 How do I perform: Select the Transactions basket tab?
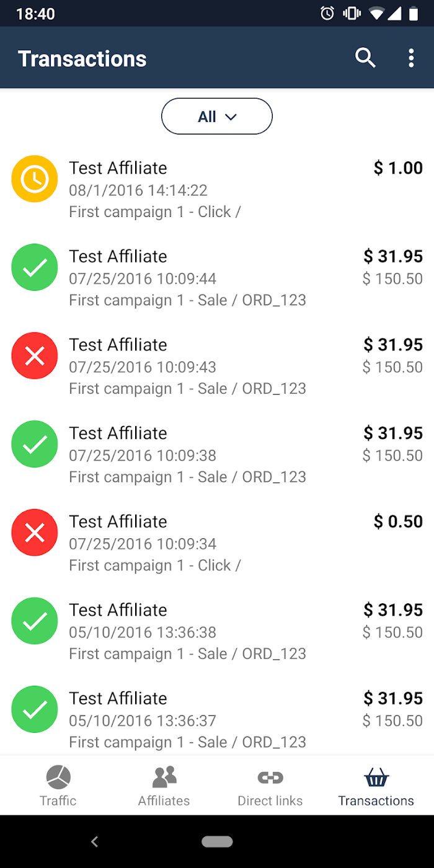[376, 786]
